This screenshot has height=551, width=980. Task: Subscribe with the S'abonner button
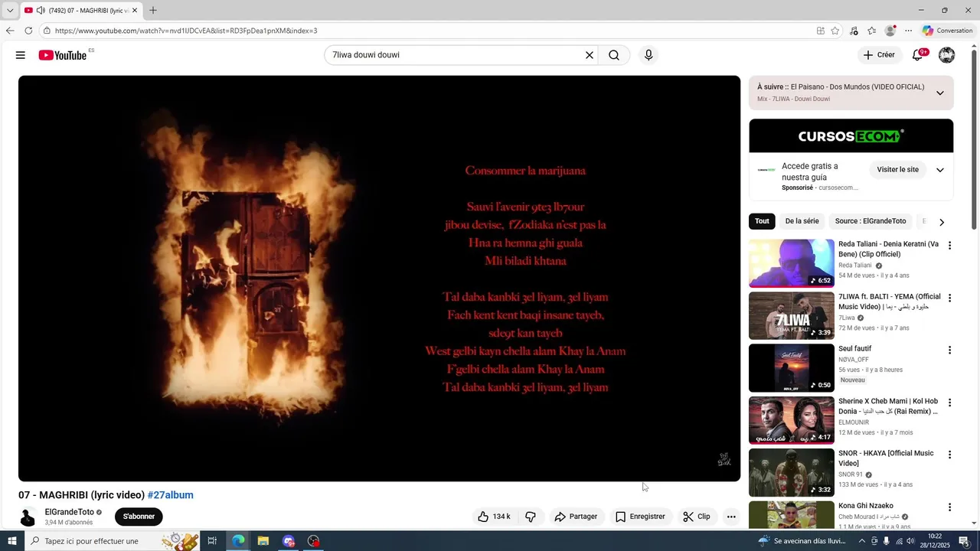[139, 517]
